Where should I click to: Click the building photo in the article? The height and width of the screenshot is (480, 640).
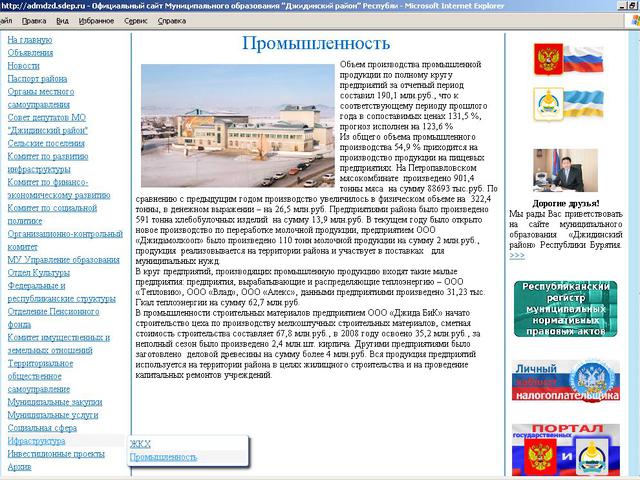click(238, 125)
